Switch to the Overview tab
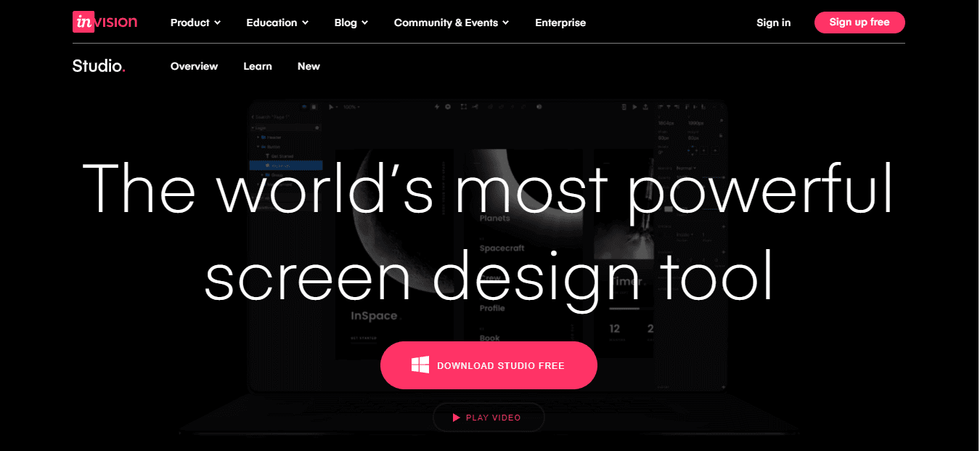This screenshot has height=451, width=980. coord(194,66)
